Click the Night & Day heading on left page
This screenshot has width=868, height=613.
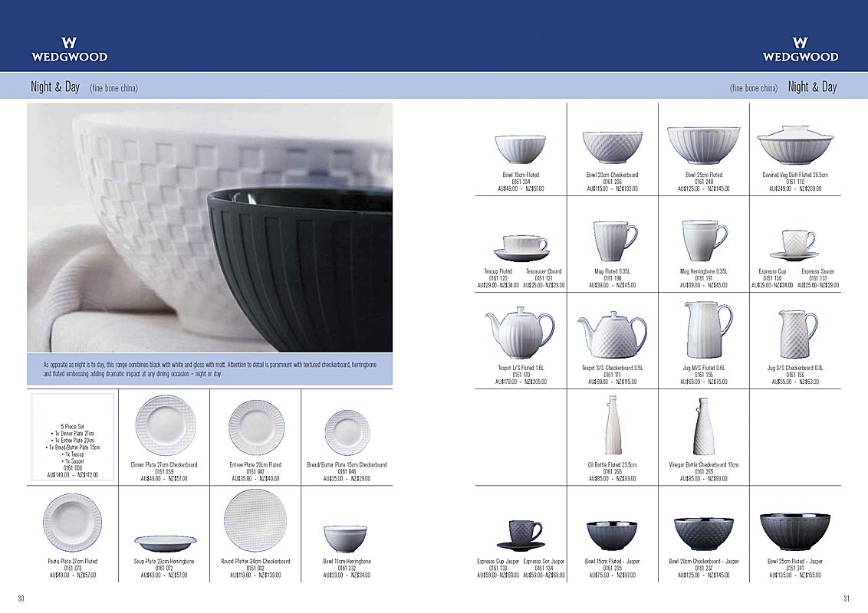[x=55, y=87]
